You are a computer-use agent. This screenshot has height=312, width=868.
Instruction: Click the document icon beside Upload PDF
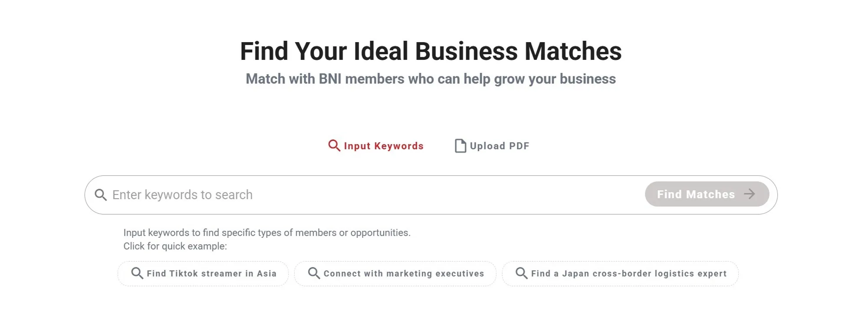(x=460, y=146)
